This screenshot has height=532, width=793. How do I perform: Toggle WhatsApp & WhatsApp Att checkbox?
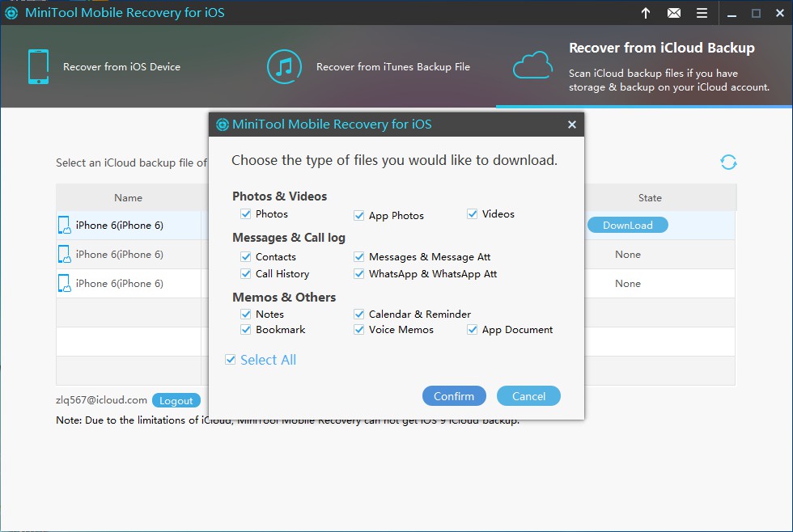359,274
